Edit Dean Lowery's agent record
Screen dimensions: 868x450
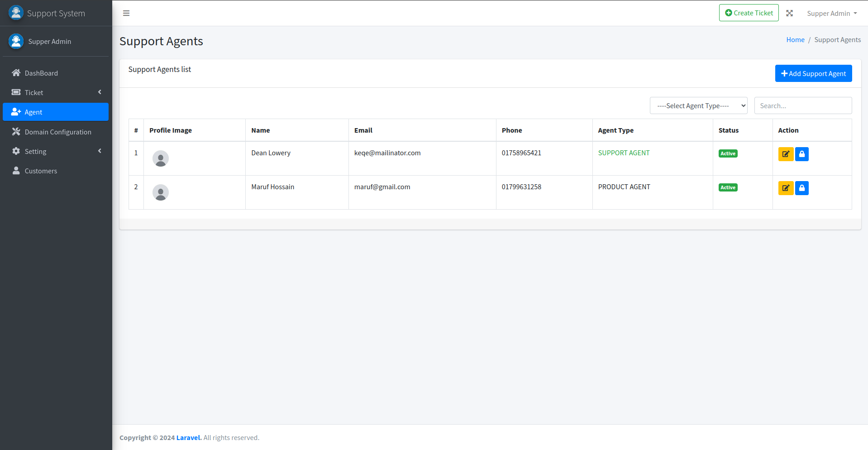coord(785,154)
